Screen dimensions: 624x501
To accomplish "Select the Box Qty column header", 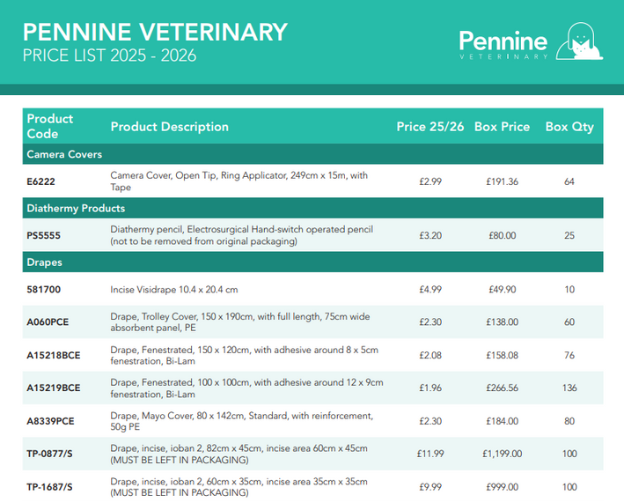I will click(x=569, y=127).
